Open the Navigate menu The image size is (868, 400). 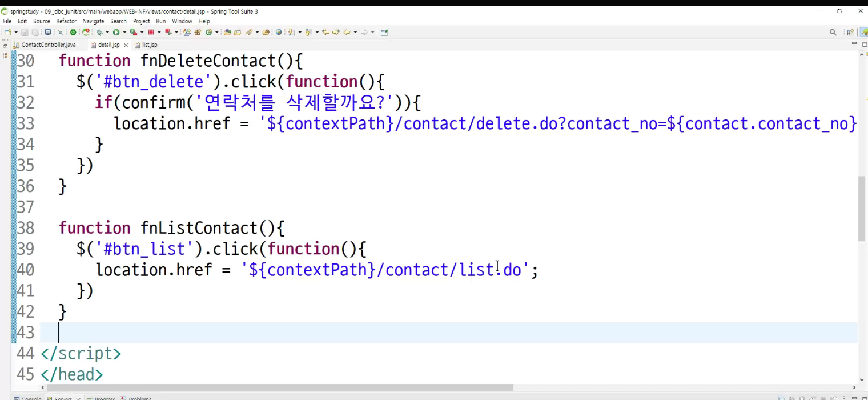[94, 21]
